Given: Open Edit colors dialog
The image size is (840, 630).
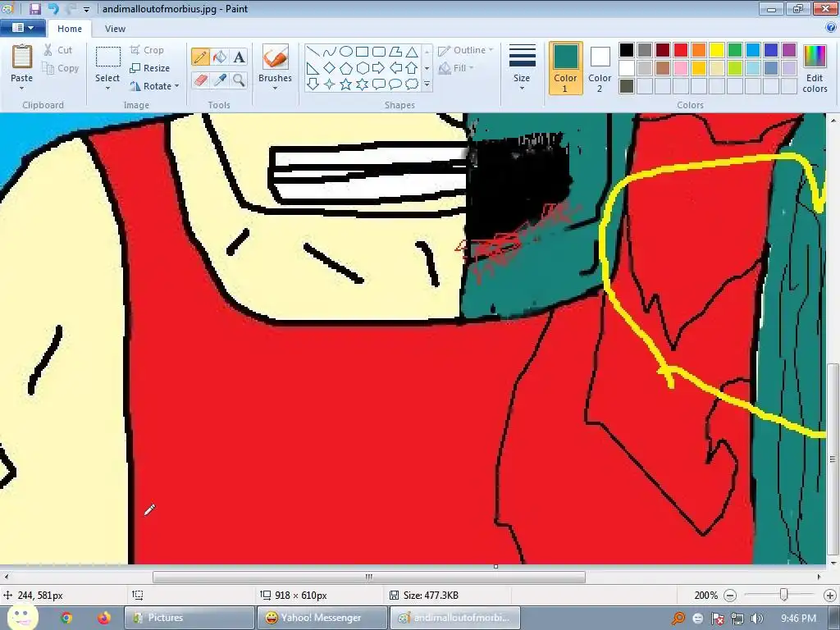Looking at the screenshot, I should (815, 69).
